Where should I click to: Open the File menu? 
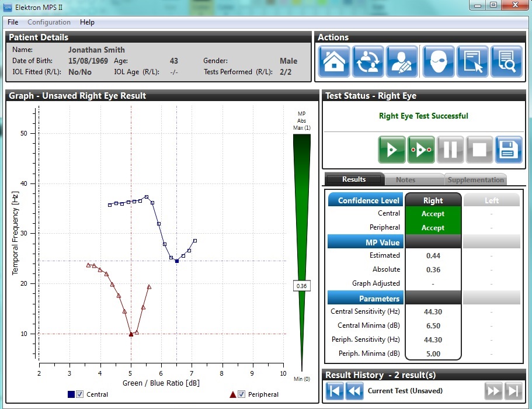[12, 22]
